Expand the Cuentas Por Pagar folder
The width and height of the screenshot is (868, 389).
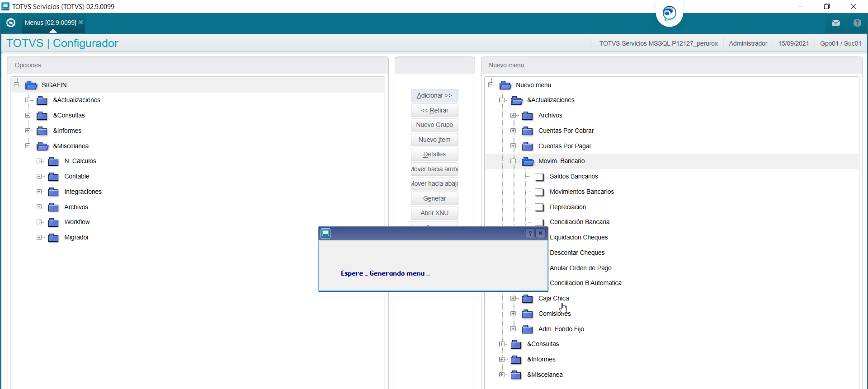point(513,145)
